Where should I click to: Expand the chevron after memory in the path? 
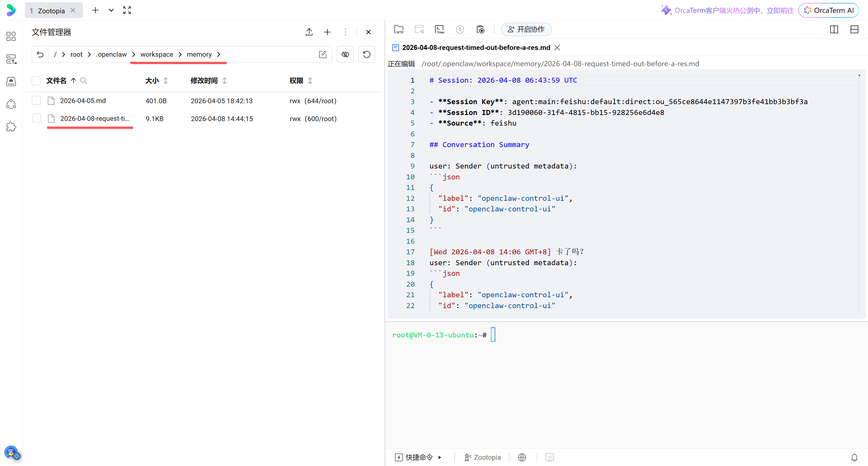click(x=219, y=54)
